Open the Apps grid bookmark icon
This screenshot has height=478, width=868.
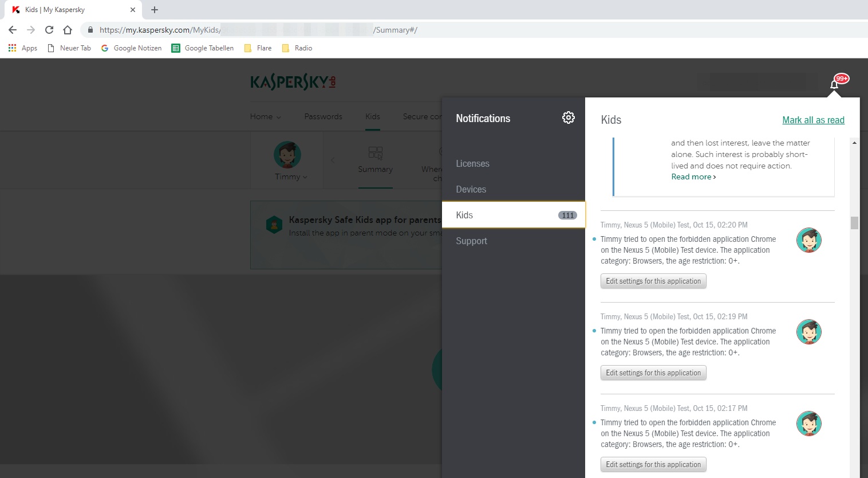(x=12, y=48)
